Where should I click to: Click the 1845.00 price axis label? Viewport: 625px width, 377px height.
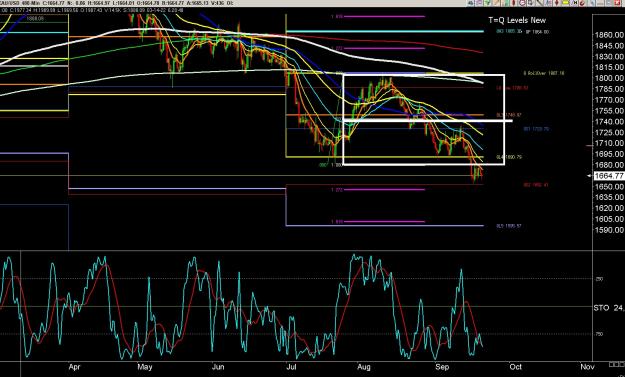(x=609, y=46)
